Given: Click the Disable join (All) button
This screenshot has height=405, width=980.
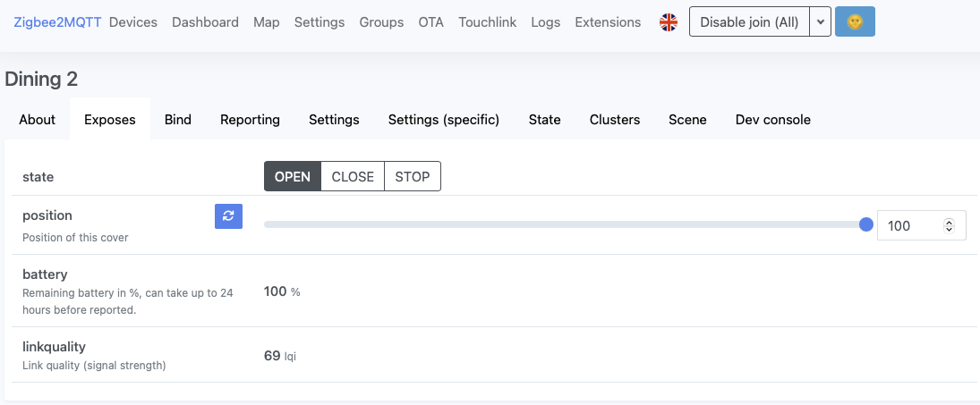Looking at the screenshot, I should [749, 21].
